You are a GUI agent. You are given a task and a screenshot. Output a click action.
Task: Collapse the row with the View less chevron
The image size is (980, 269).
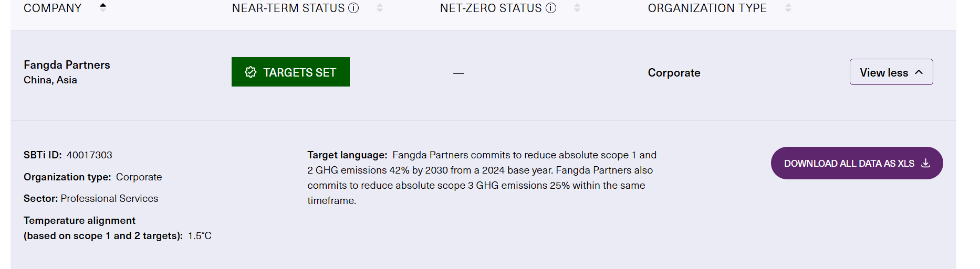(x=919, y=72)
